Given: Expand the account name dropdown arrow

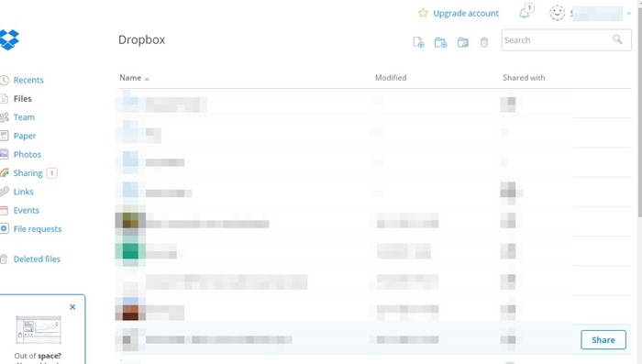Looking at the screenshot, I should pyautogui.click(x=629, y=14).
